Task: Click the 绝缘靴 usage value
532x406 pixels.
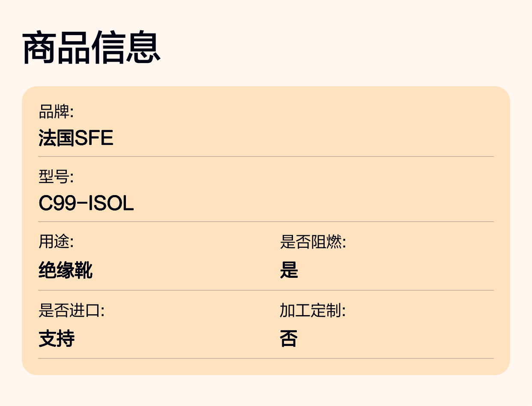Action: coord(66,270)
